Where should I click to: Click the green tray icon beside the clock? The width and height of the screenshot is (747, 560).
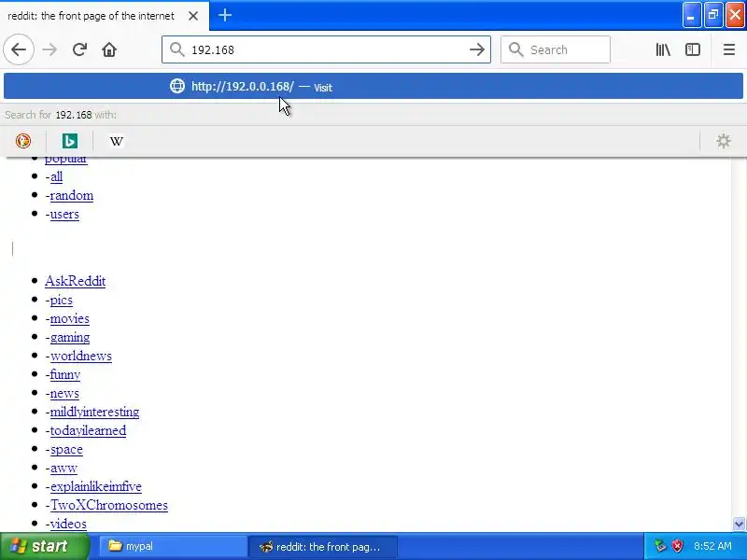coord(660,546)
